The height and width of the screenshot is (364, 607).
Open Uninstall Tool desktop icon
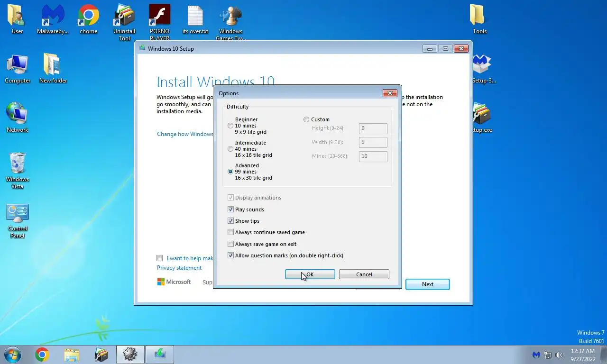tap(124, 22)
